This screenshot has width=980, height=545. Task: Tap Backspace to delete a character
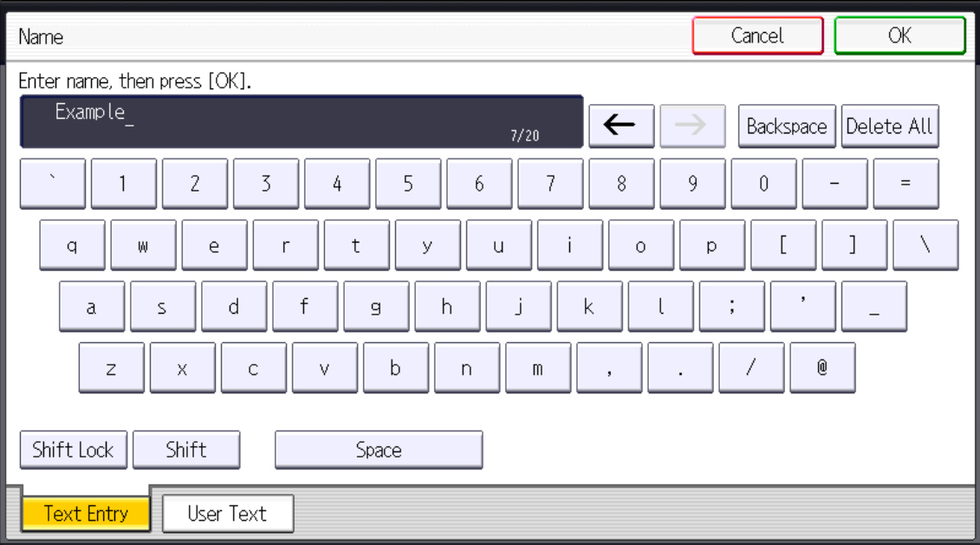[786, 126]
